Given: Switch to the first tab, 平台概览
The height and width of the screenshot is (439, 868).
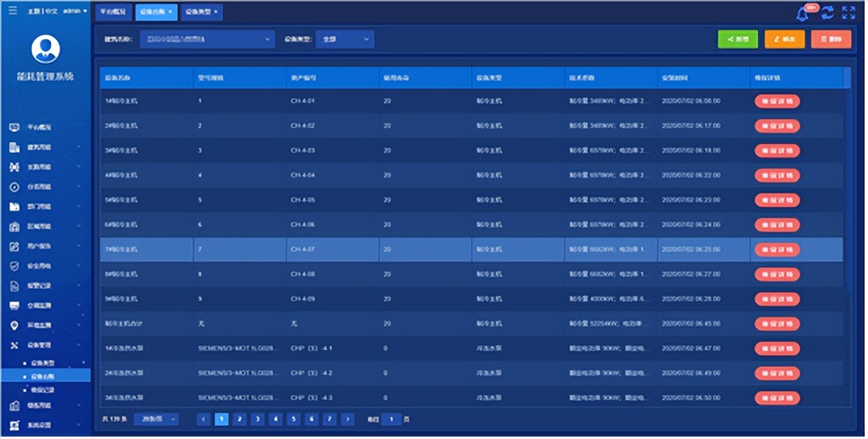Looking at the screenshot, I should pyautogui.click(x=113, y=12).
